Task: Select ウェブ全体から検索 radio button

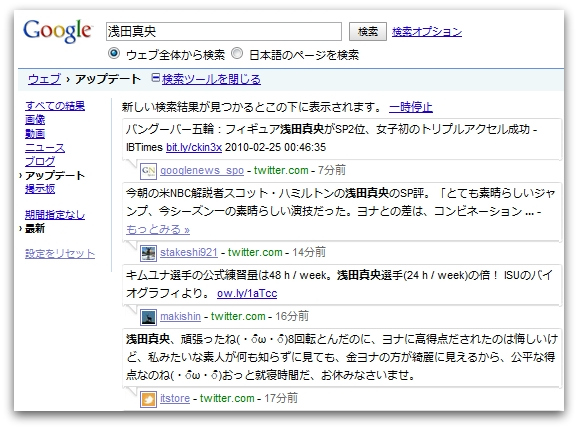Action: (x=114, y=53)
